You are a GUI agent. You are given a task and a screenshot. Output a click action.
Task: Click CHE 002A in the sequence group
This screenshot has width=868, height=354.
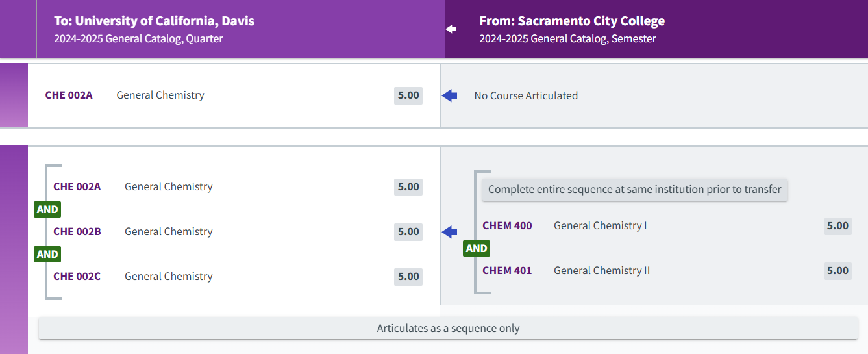(77, 187)
